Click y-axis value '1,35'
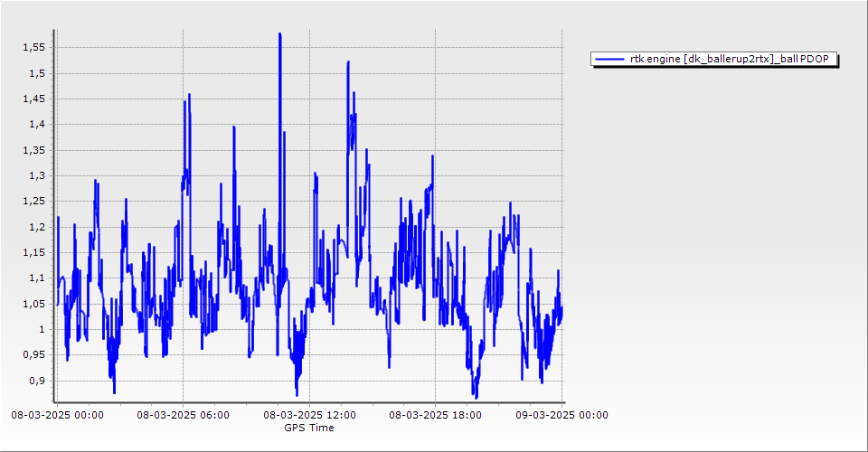Viewport: 868px width, 452px height. click(x=33, y=150)
